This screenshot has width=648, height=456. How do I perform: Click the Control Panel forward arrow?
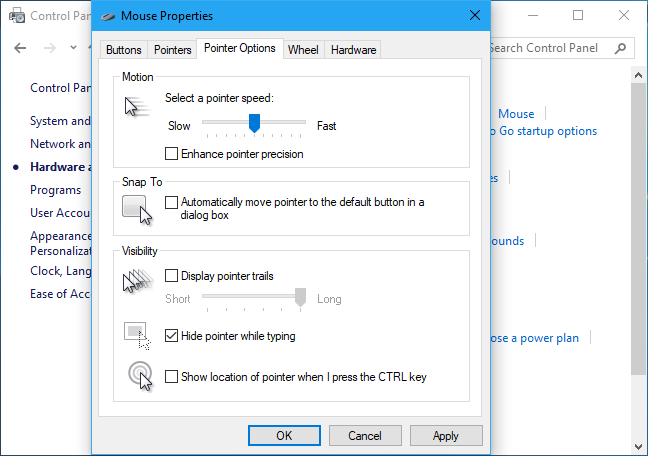(50, 48)
